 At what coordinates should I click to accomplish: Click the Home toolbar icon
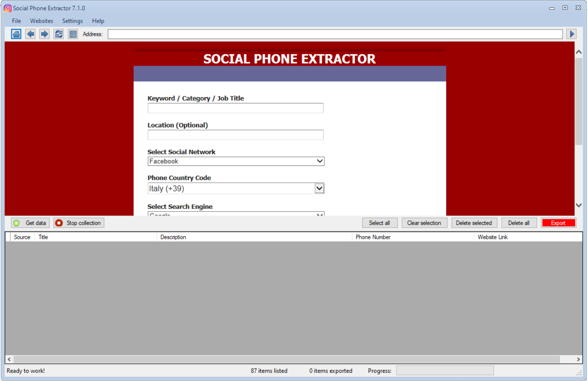(16, 34)
